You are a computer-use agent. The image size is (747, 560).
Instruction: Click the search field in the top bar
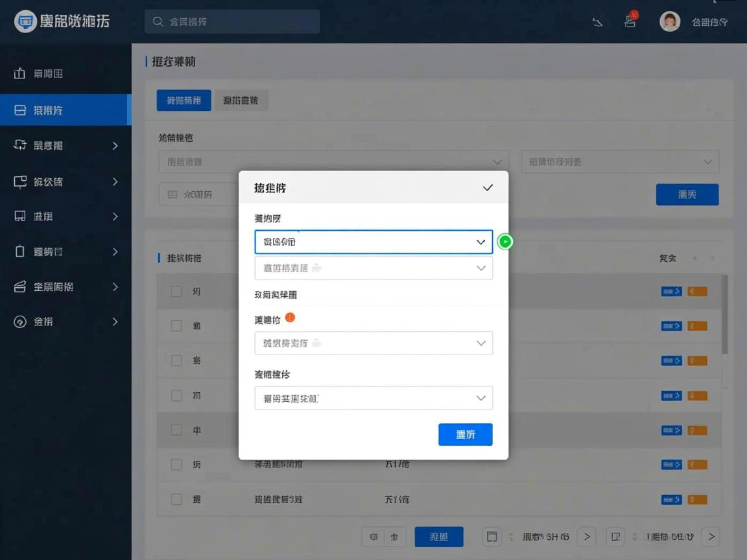(232, 21)
